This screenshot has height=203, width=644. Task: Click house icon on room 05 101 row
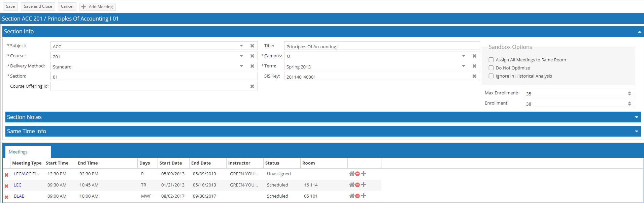tap(352, 196)
